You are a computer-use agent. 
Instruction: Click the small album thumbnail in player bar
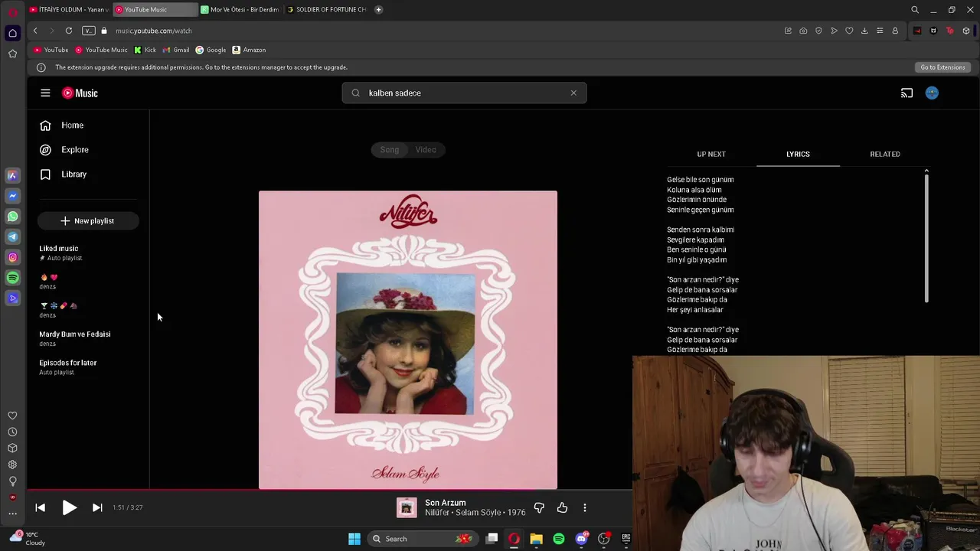[407, 507]
